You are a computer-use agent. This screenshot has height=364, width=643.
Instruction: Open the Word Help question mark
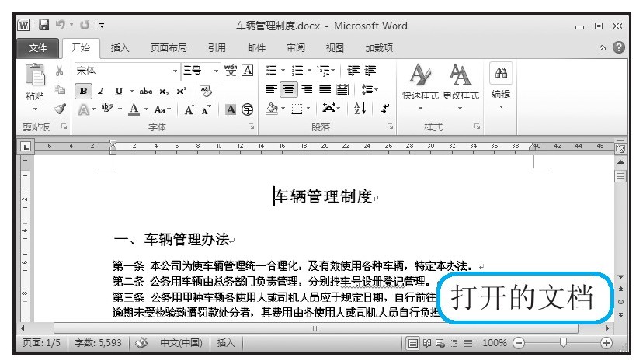(x=619, y=47)
